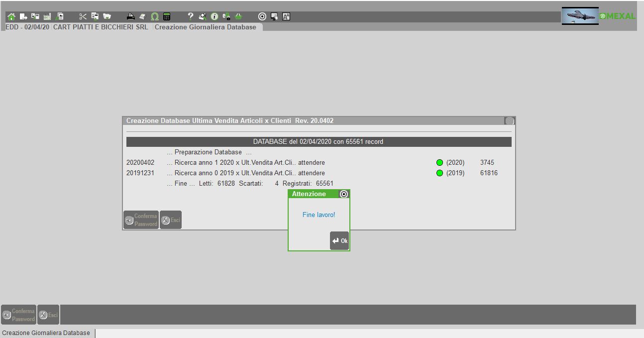
Task: Click Esci button in bottom bar
Action: coord(48,315)
